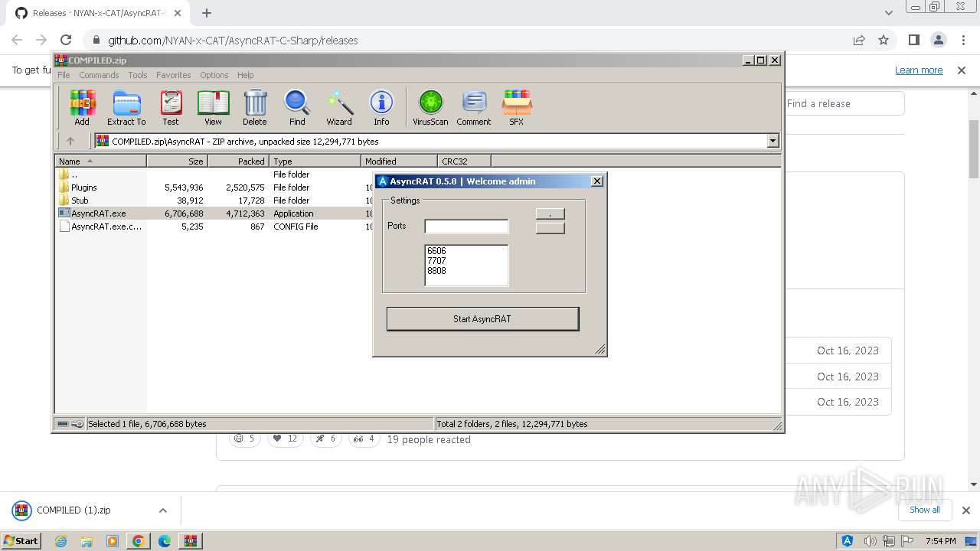Click Show all downloads button
Screen dimensions: 980x551
point(924,510)
